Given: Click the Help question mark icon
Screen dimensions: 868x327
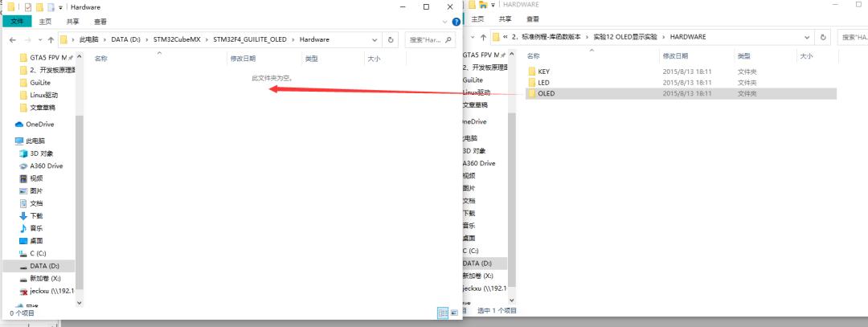Looking at the screenshot, I should click(x=456, y=22).
